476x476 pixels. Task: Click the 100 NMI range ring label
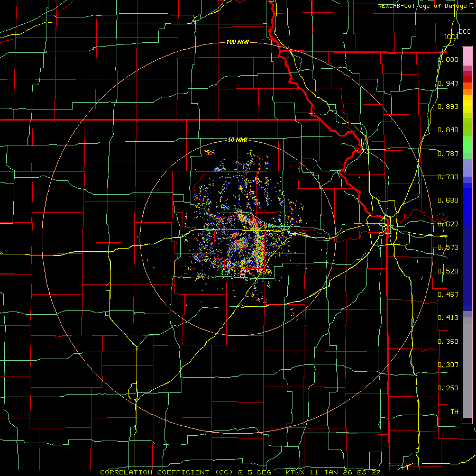[x=237, y=42]
